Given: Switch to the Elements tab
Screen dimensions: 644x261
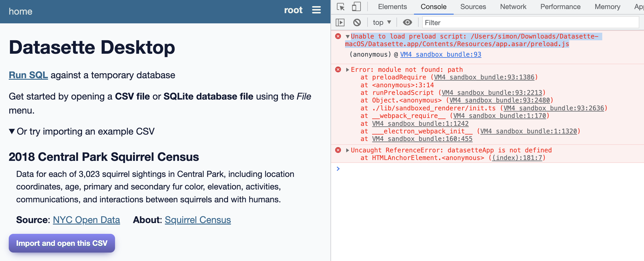Looking at the screenshot, I should click(392, 7).
